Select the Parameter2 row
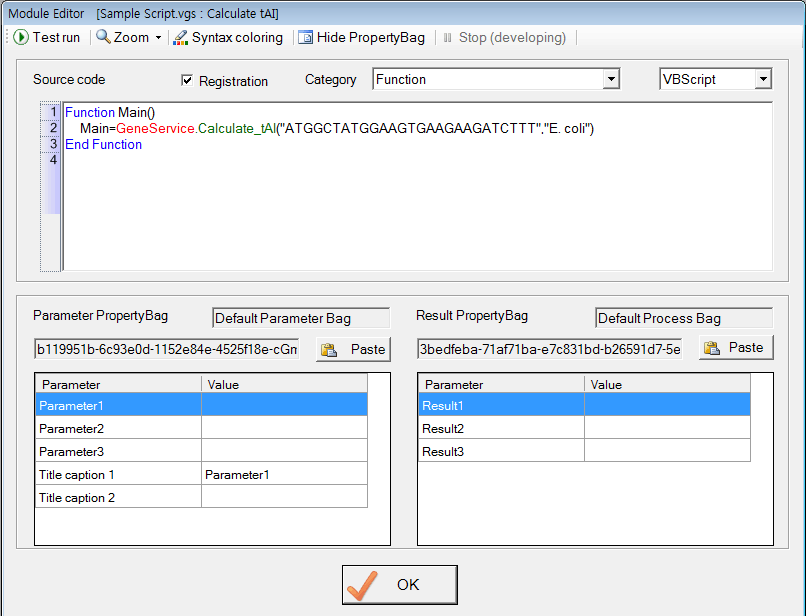806x616 pixels. click(119, 428)
